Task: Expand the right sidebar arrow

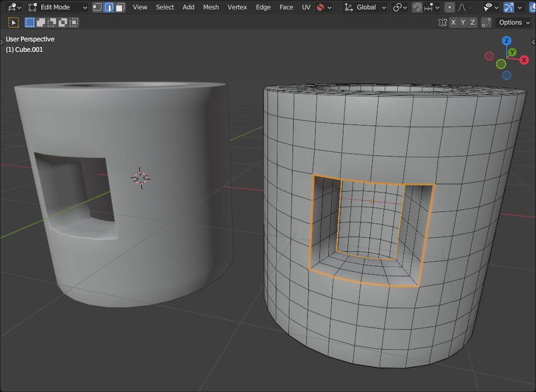Action: click(x=533, y=42)
